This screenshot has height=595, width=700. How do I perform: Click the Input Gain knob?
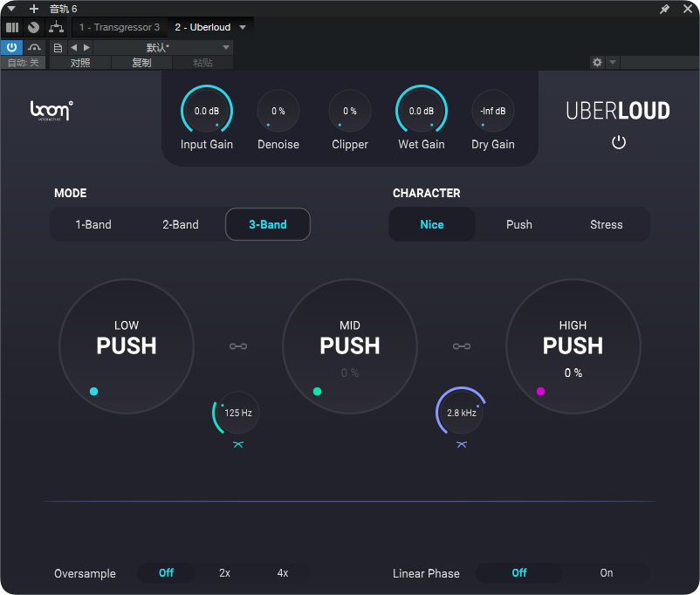pyautogui.click(x=207, y=111)
